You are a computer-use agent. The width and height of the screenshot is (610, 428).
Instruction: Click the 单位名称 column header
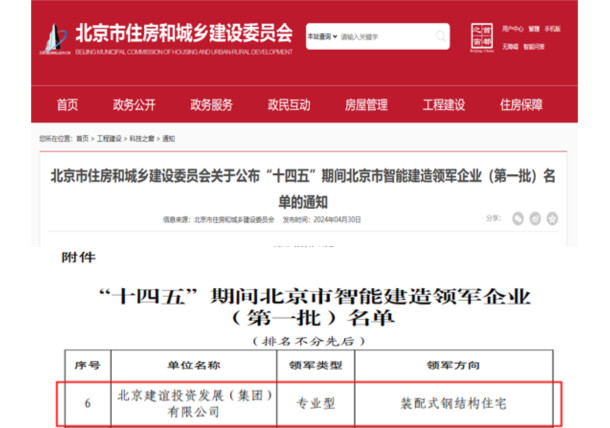194,365
